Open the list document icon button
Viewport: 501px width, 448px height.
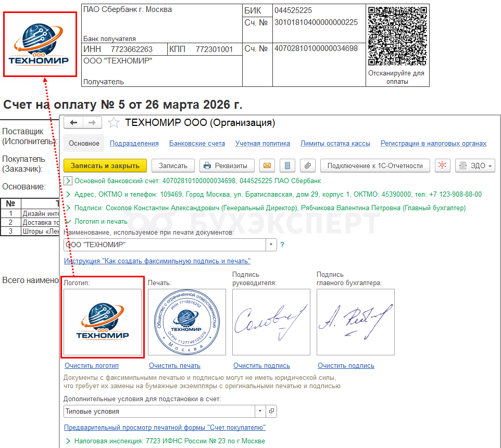point(287,165)
